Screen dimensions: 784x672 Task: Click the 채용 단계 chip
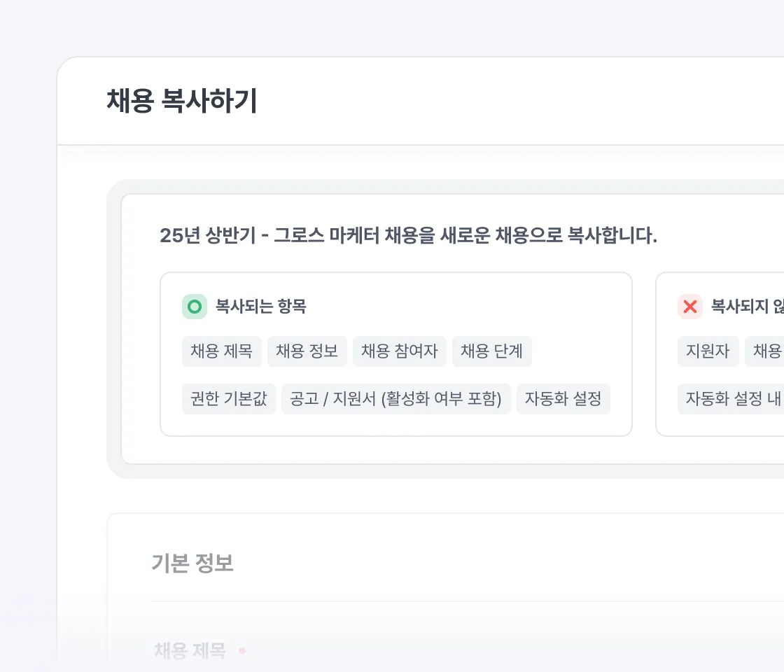pyautogui.click(x=492, y=351)
